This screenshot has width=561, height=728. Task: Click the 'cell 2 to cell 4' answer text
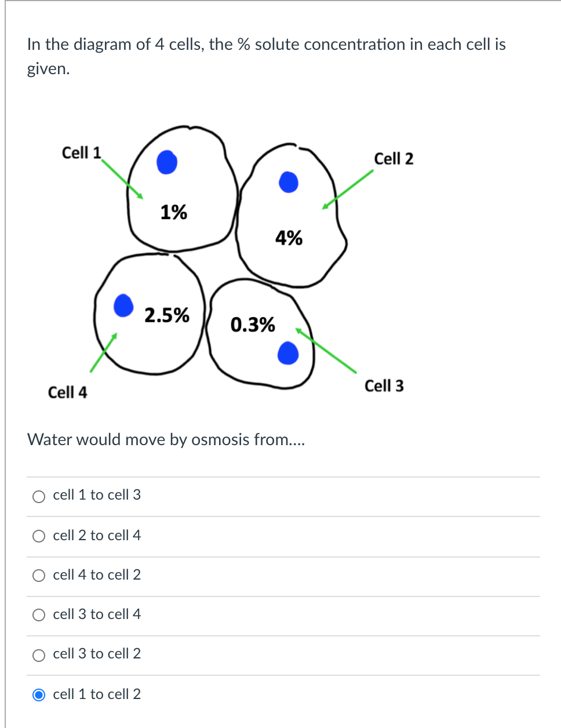(96, 536)
